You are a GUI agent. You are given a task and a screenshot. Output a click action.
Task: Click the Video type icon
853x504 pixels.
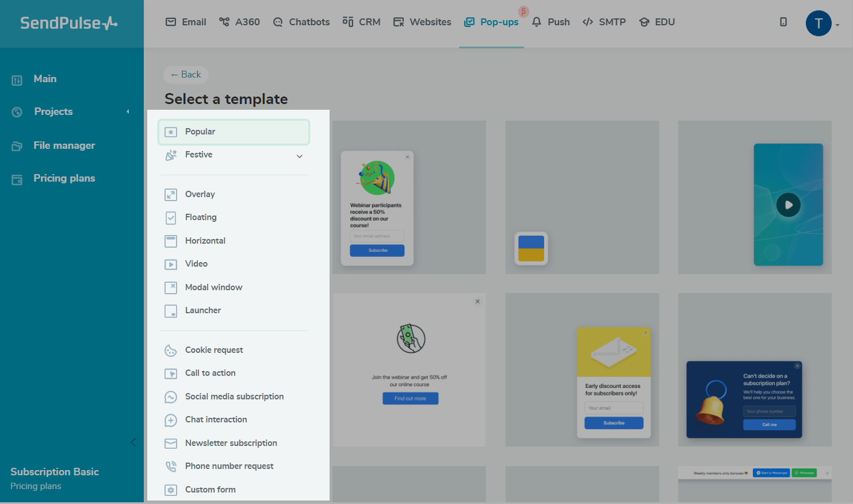tap(171, 264)
